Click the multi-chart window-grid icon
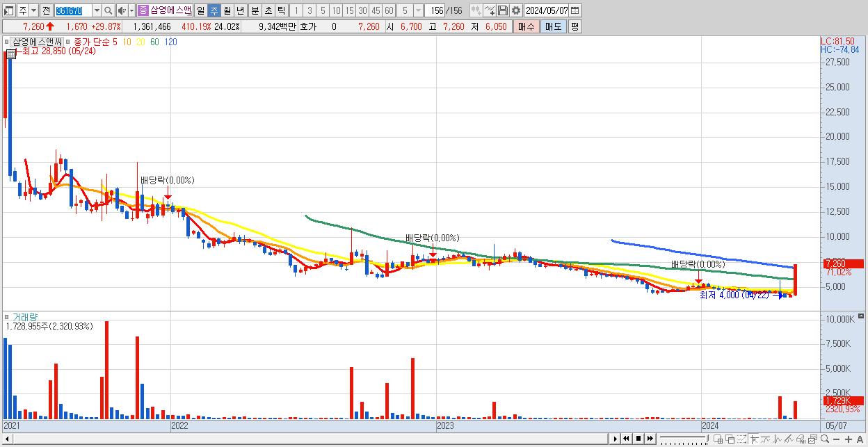 [718, 439]
